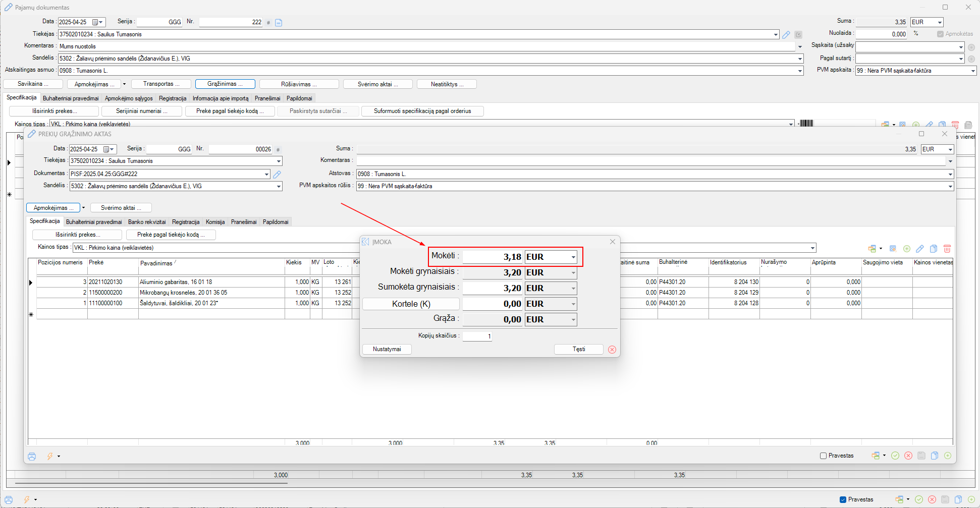Switch to the Banko rekvizitai tab
Viewport: 980px width, 508px height.
(147, 222)
